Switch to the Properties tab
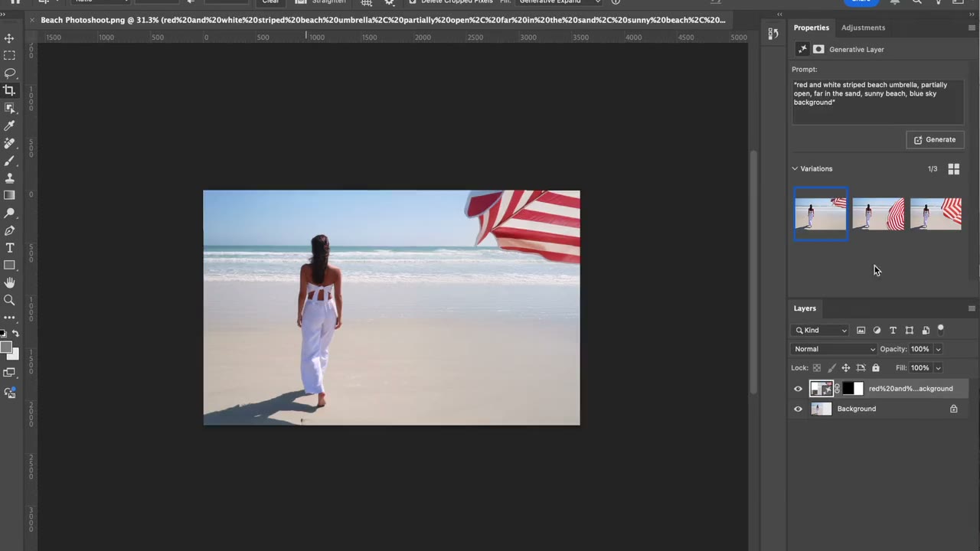The height and width of the screenshot is (551, 980). 811,28
